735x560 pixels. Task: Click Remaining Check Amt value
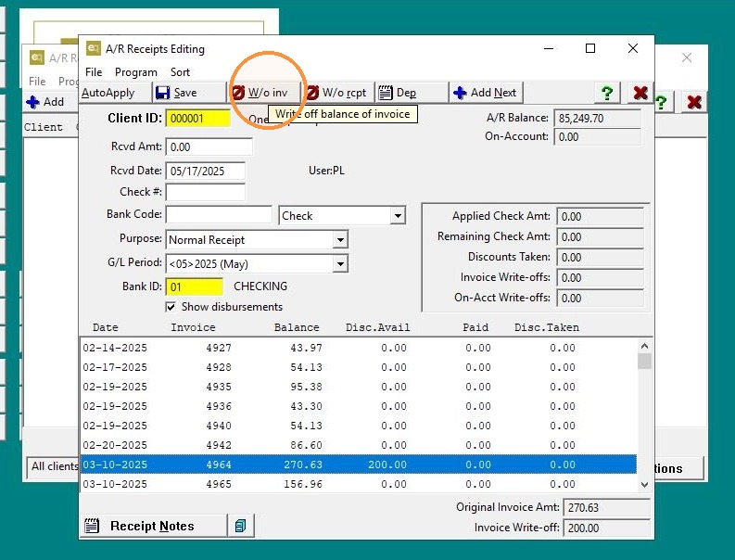(x=600, y=236)
